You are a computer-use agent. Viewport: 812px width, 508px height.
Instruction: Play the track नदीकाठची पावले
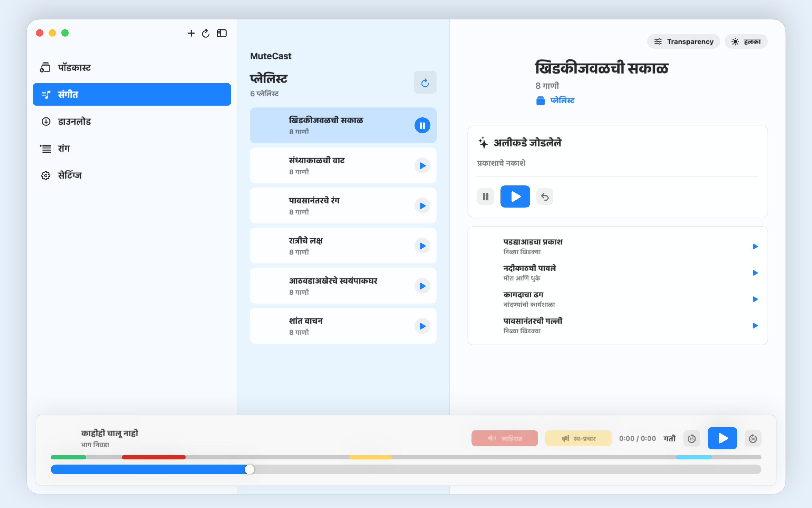[x=755, y=273]
